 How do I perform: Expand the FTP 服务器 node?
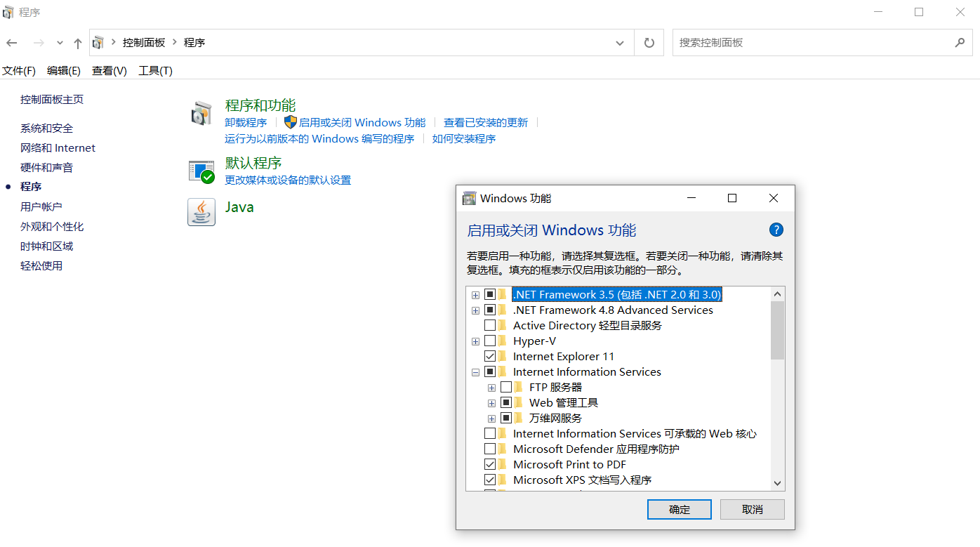coord(492,388)
